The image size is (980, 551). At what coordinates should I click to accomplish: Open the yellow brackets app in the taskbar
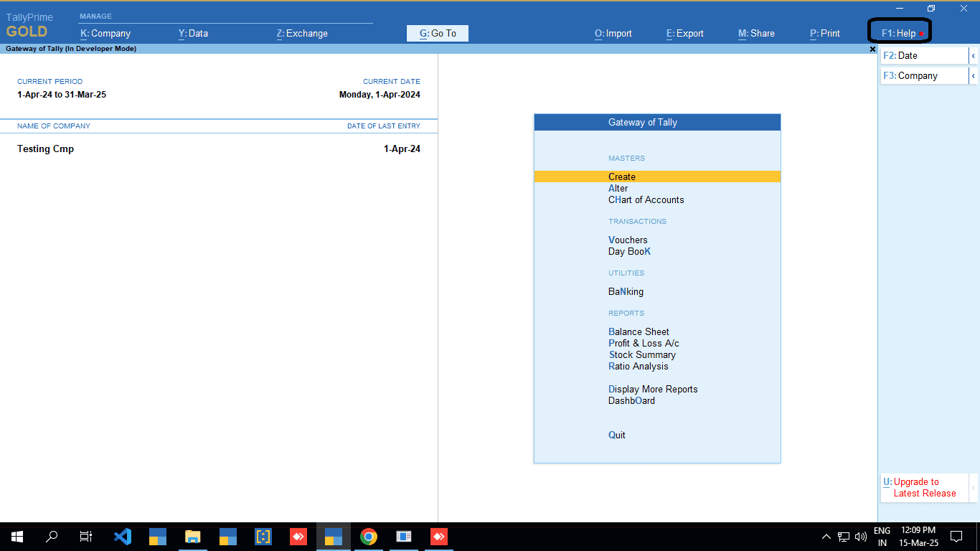(x=263, y=536)
